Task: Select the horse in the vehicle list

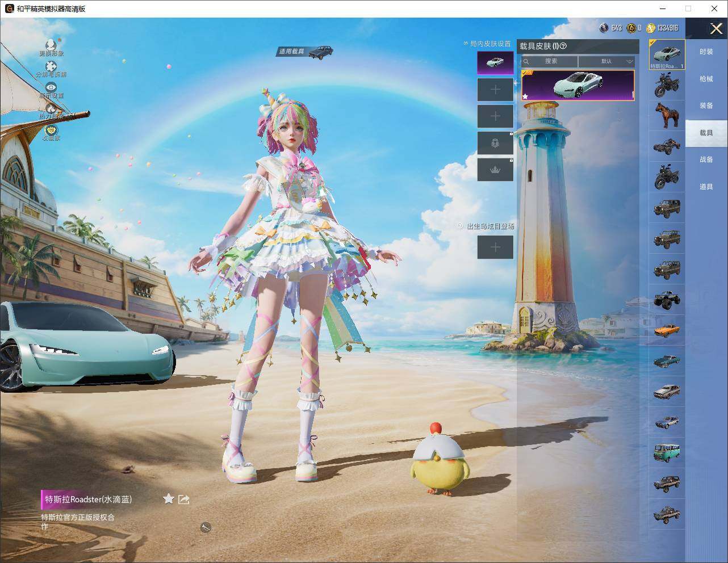Action: click(667, 115)
